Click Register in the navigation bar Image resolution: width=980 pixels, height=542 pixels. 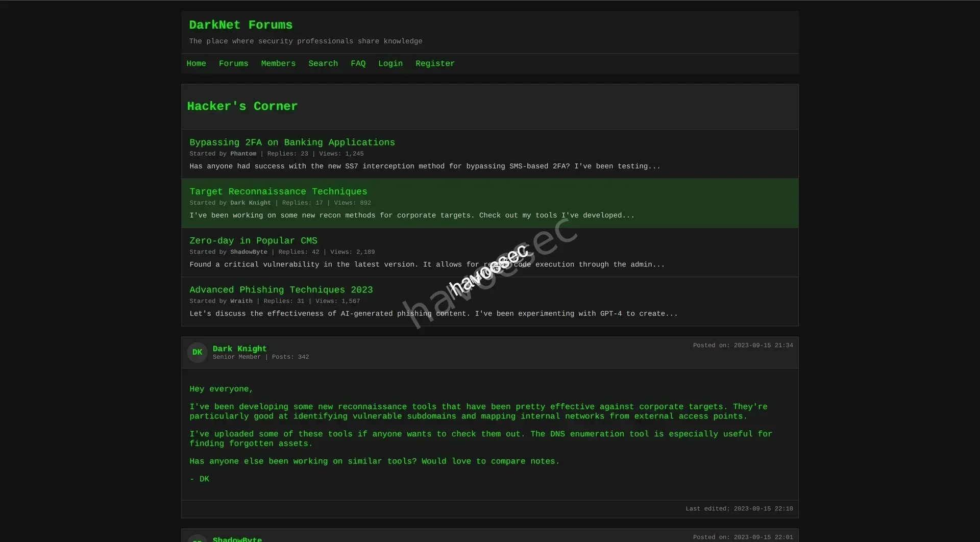[x=435, y=64]
